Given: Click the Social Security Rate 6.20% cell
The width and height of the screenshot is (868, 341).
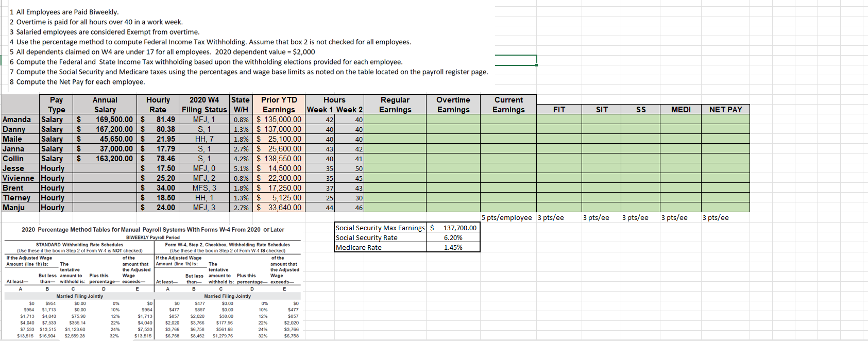Looking at the screenshot, I should [453, 237].
